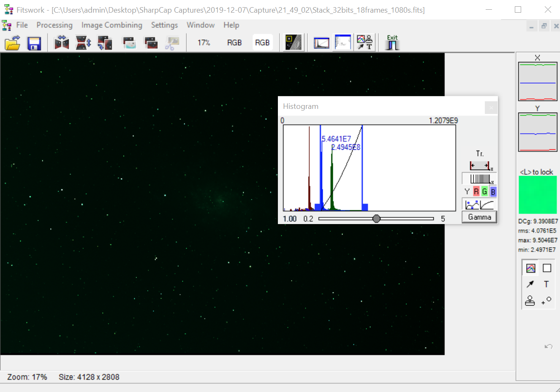The width and height of the screenshot is (560, 392).
Task: Open the Help menu
Action: [231, 25]
